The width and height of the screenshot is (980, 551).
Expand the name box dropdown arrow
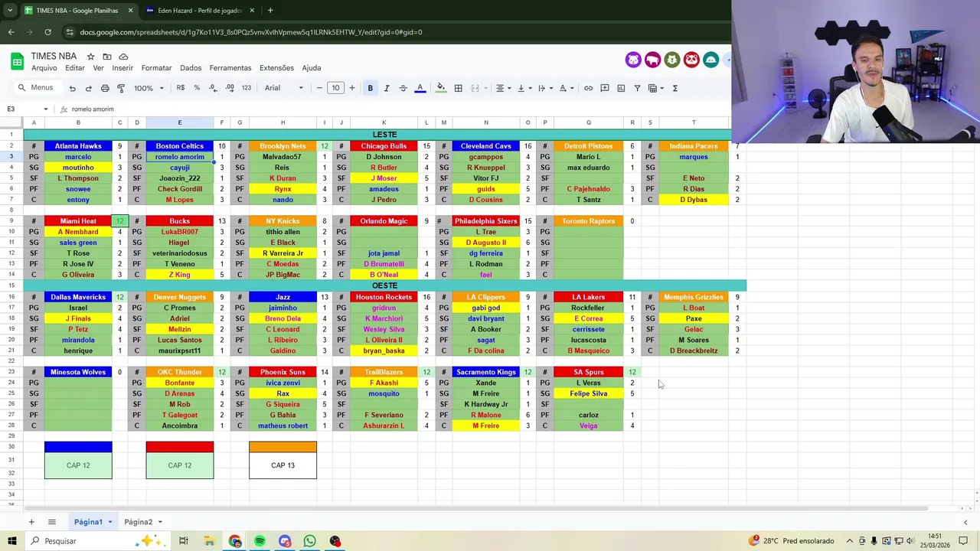tap(45, 109)
